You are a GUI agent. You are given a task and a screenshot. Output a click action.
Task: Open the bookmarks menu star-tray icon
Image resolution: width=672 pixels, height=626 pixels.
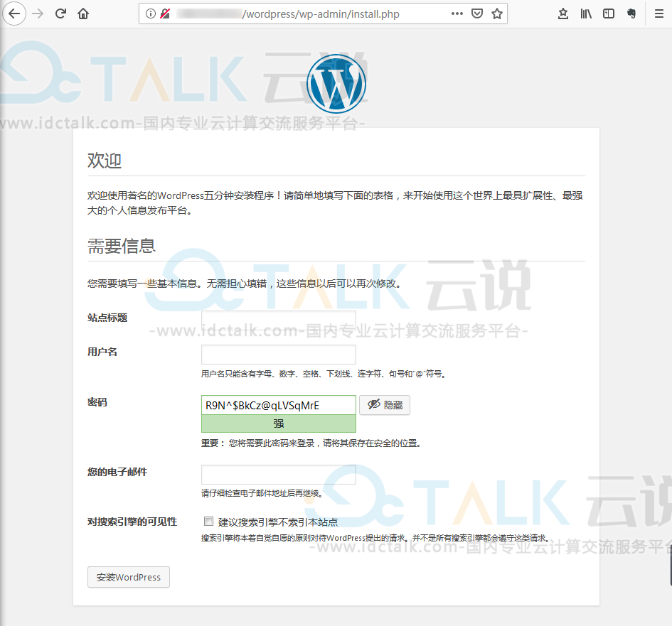(563, 14)
